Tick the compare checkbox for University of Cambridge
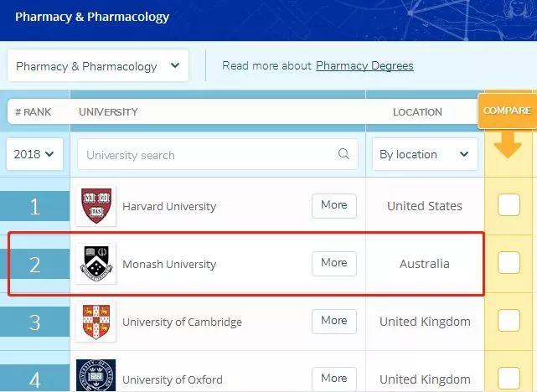 point(509,321)
